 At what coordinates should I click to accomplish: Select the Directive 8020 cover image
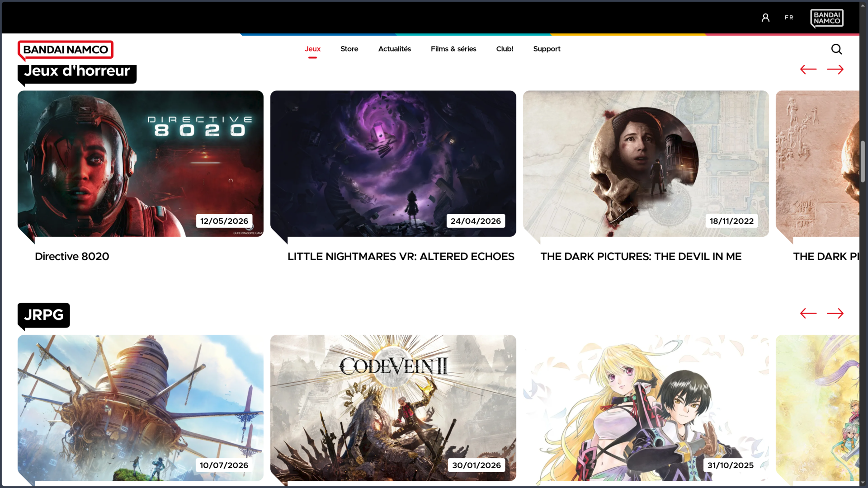(x=140, y=164)
